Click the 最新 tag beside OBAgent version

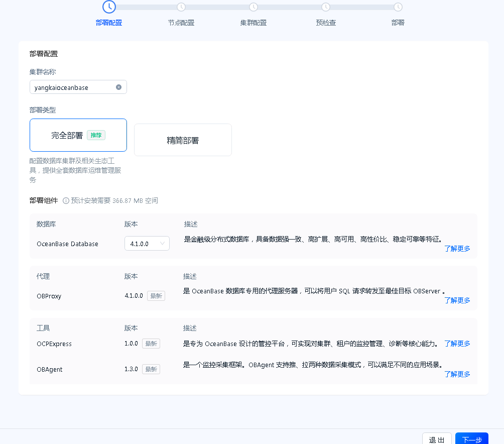point(151,369)
